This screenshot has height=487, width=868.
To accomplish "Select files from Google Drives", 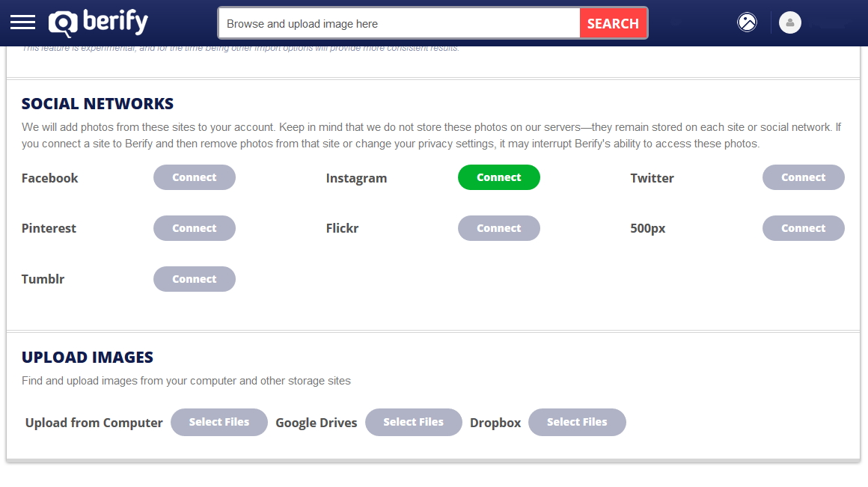I will pos(413,422).
